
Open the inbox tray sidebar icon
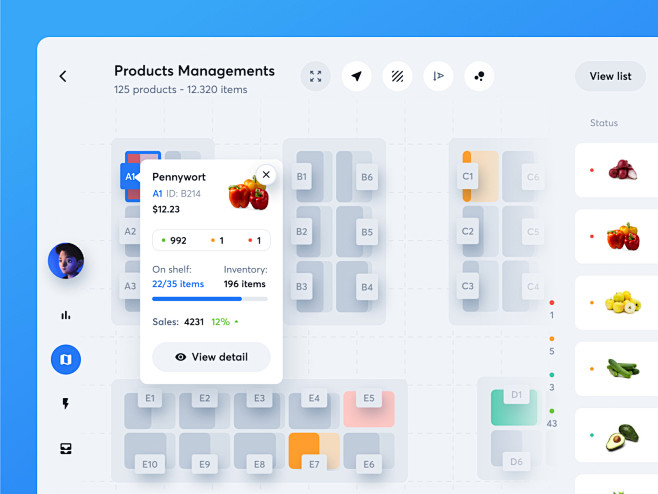click(66, 449)
